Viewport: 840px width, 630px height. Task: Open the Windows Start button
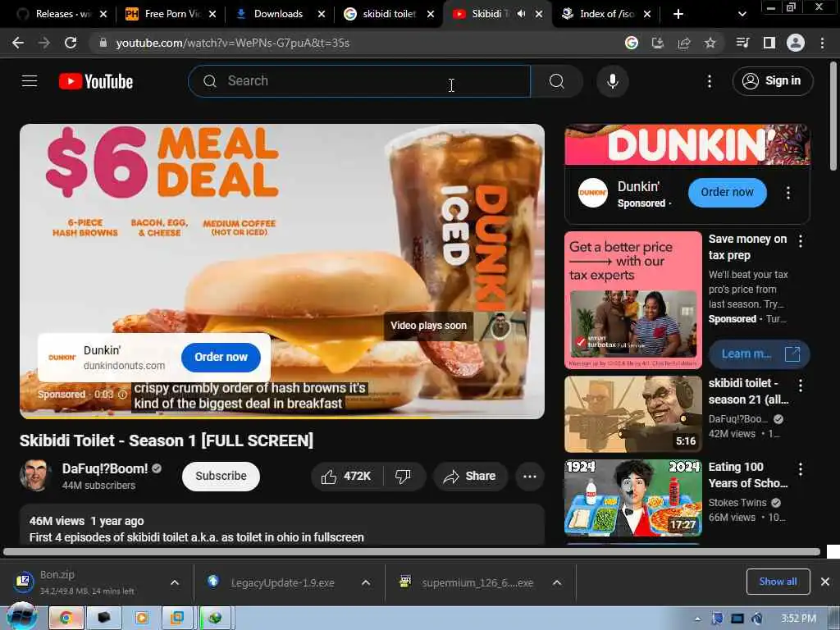pyautogui.click(x=21, y=617)
